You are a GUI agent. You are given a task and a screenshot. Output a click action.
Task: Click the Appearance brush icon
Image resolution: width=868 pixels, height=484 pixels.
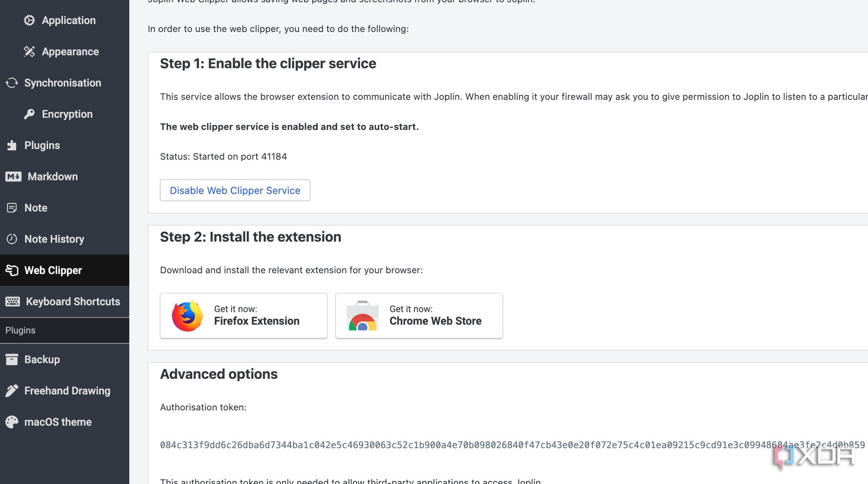(x=29, y=51)
